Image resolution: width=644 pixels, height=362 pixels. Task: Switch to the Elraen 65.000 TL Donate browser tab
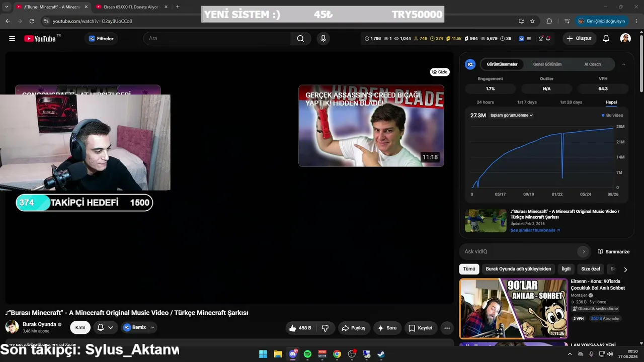pyautogui.click(x=132, y=7)
